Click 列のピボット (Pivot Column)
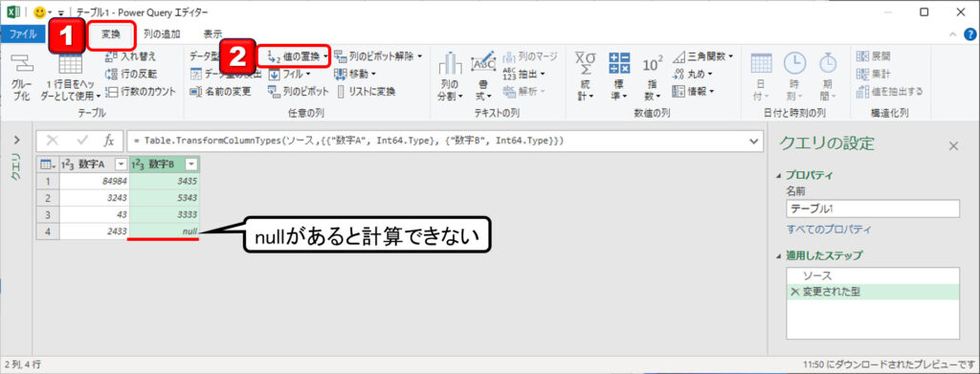The image size is (980, 374). coord(299,91)
